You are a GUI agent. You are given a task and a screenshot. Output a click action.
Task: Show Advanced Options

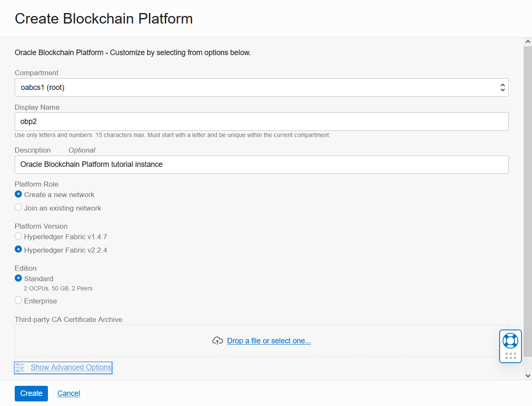coord(70,367)
